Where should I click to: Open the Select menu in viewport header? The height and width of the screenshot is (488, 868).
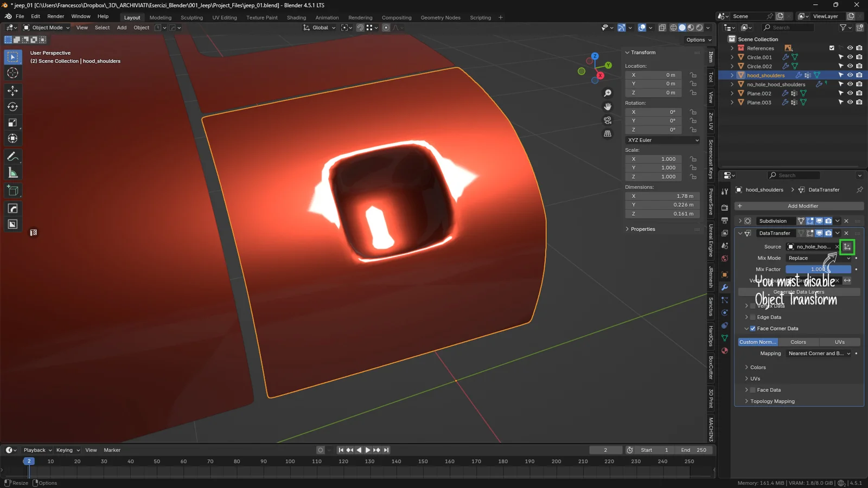tap(102, 28)
